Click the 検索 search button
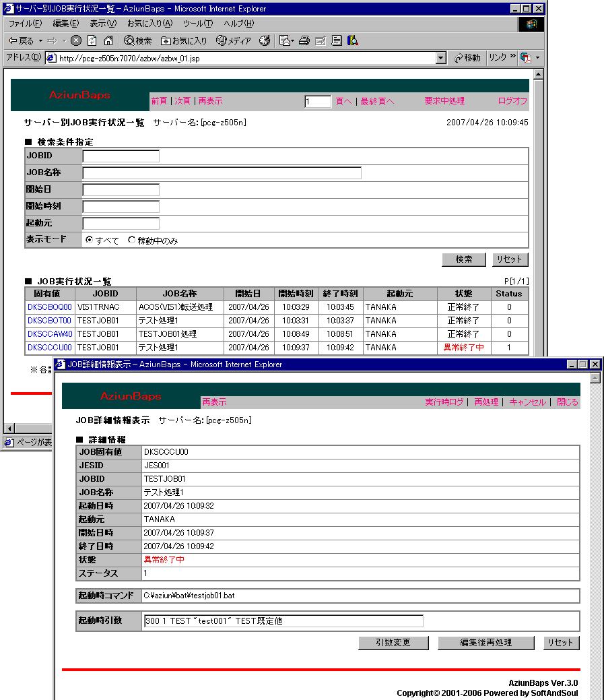 (x=463, y=259)
